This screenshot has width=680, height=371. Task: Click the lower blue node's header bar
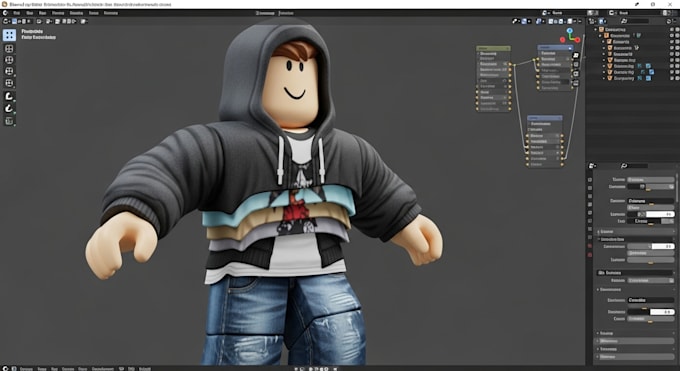(545, 118)
